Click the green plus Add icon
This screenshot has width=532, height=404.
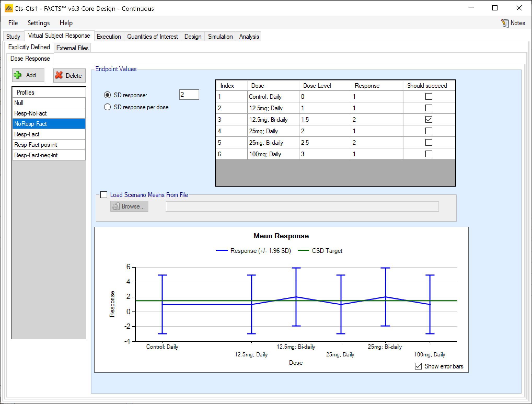point(18,75)
